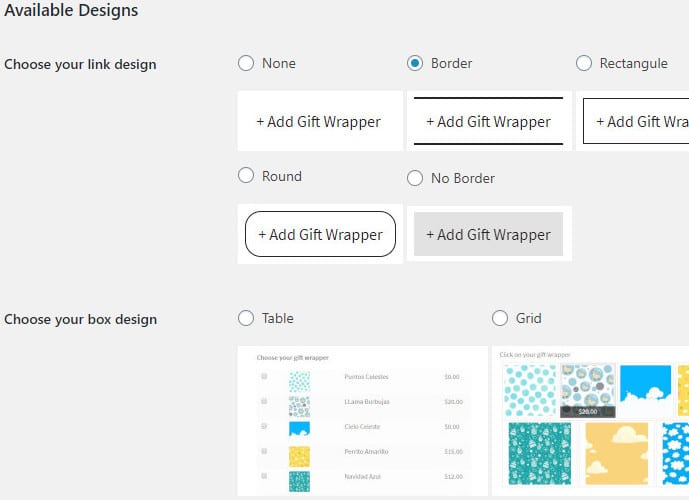Tick the Cielo Celeste checkbox in table preview

(x=264, y=426)
